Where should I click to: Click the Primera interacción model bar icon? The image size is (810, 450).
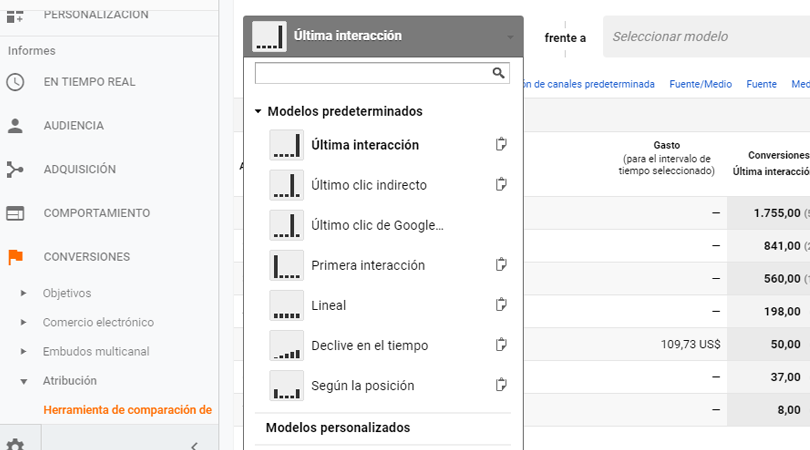tap(287, 266)
